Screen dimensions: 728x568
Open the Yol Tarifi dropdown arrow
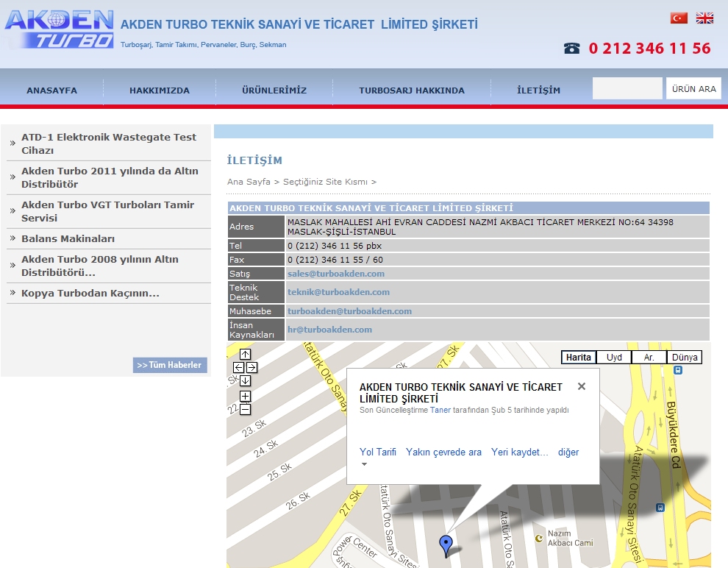(364, 464)
